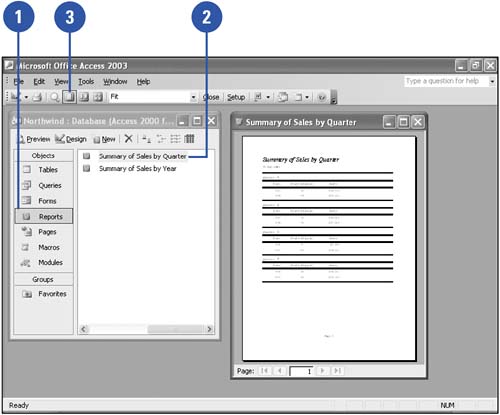
Task: Select Forms in the Objects bar
Action: 43,201
